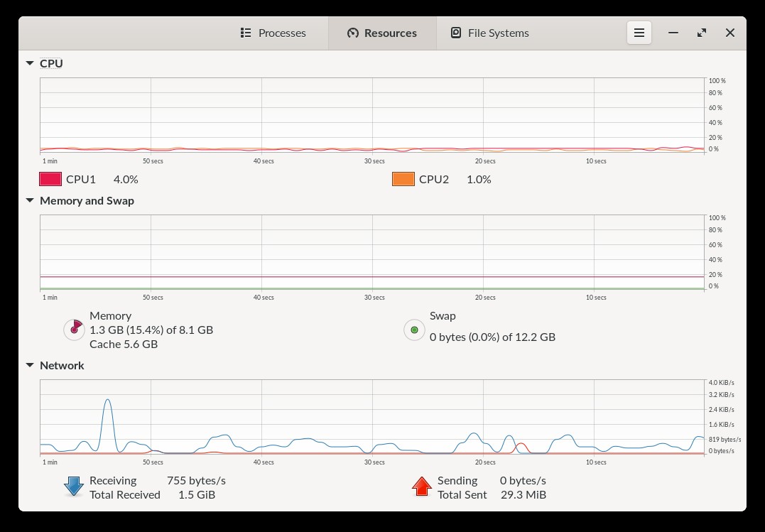Image resolution: width=765 pixels, height=532 pixels.
Task: Click the Memory and Swap heading text
Action: tap(87, 200)
